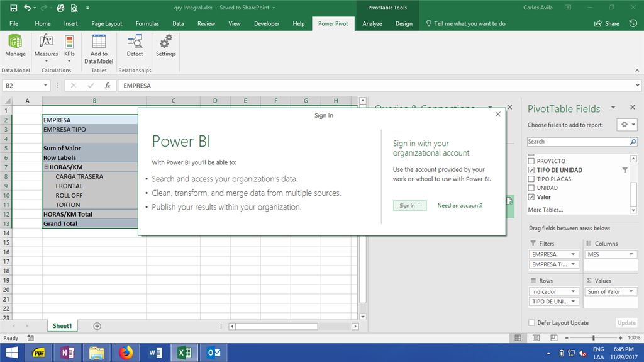Viewport: 644px width, 362px height.
Task: Open version history clock icon
Action: pos(633,23)
